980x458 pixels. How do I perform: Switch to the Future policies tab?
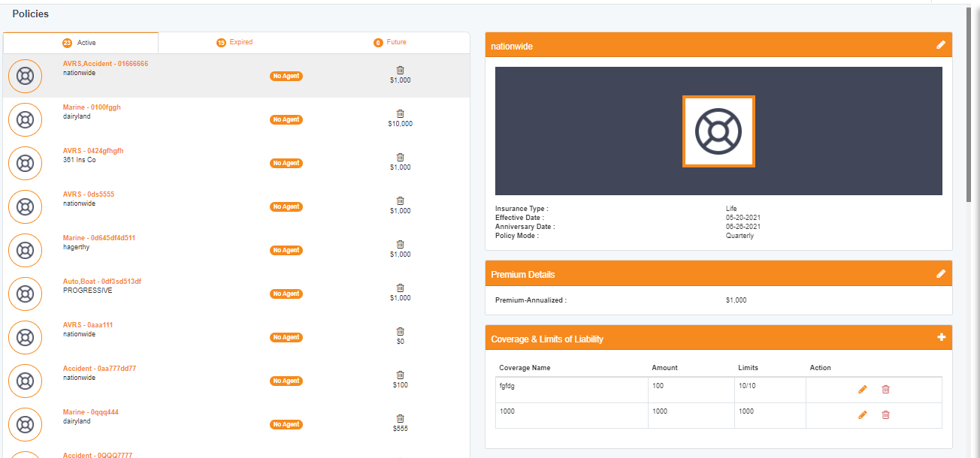pyautogui.click(x=391, y=43)
